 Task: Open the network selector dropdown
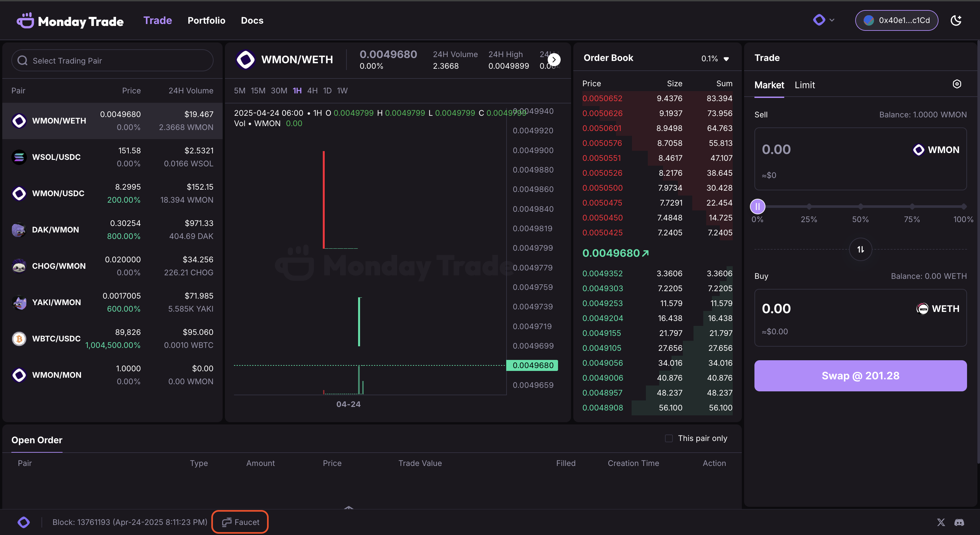823,20
